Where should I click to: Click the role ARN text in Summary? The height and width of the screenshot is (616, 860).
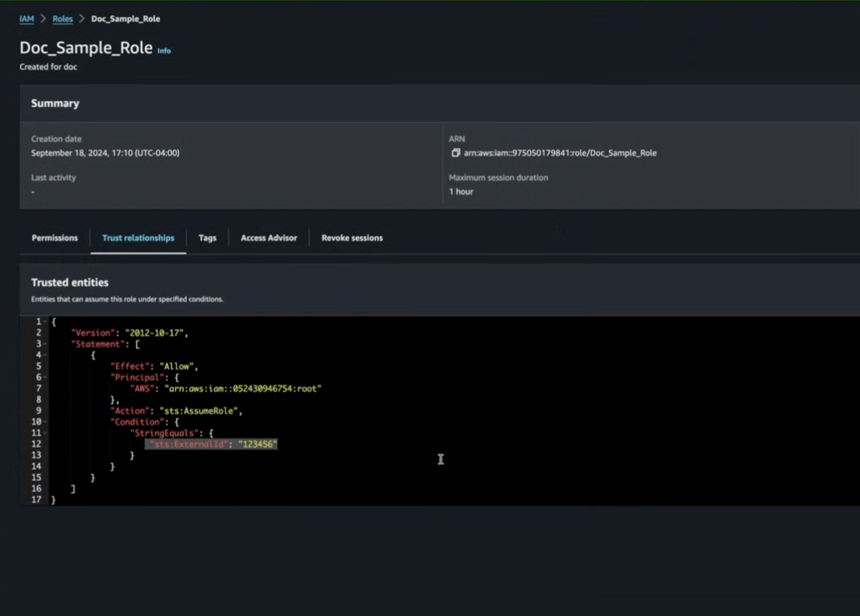pos(560,153)
